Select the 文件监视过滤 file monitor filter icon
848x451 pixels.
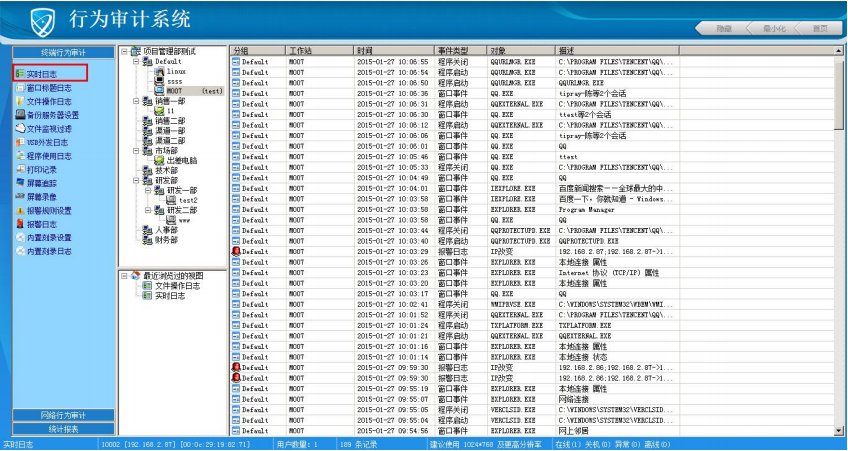point(20,128)
